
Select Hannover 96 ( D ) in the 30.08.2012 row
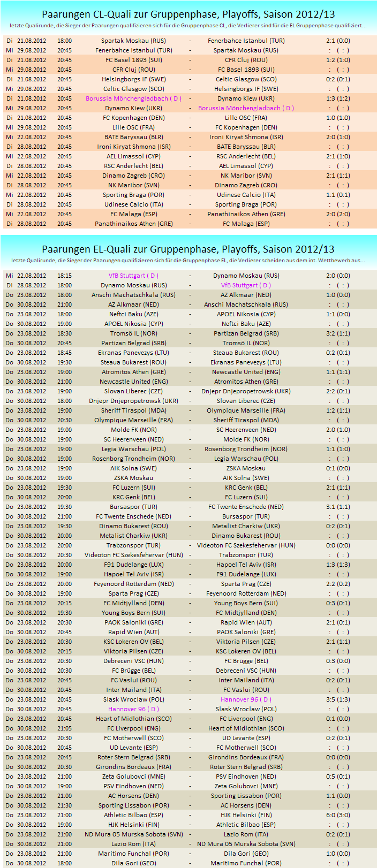133,709
